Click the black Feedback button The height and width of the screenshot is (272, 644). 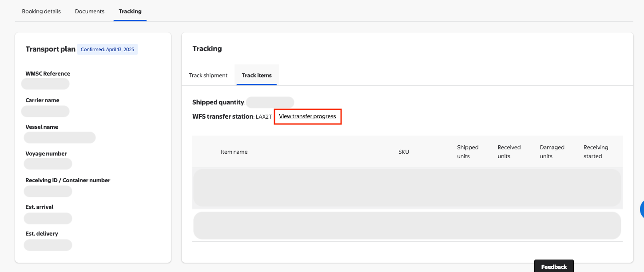554,267
